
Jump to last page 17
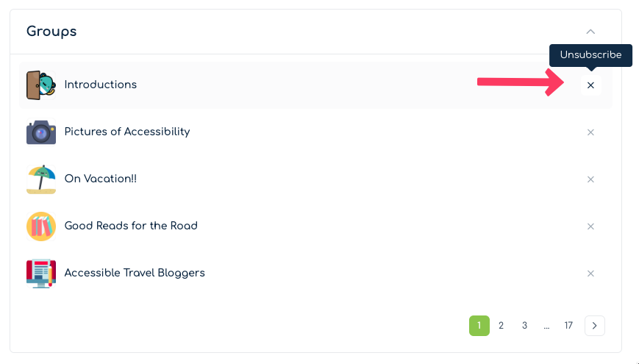coord(568,326)
